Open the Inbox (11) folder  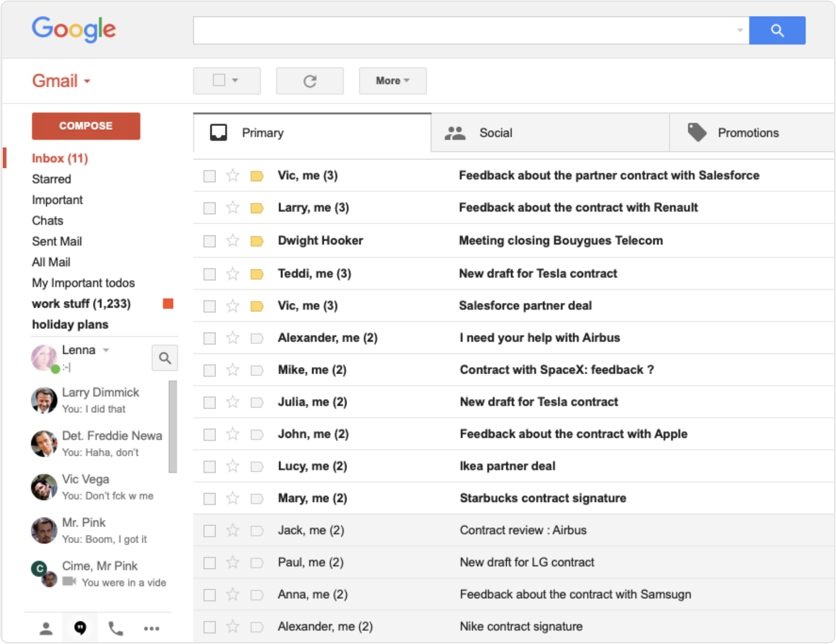tap(60, 158)
